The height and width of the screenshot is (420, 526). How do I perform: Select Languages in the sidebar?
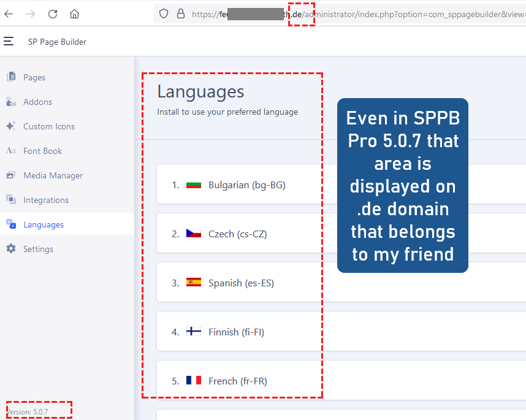click(43, 224)
